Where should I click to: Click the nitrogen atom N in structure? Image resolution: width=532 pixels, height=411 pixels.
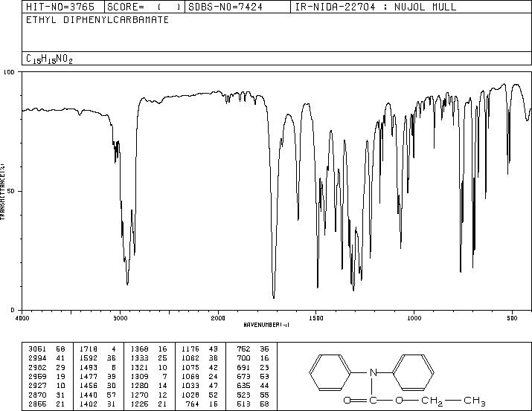373,372
